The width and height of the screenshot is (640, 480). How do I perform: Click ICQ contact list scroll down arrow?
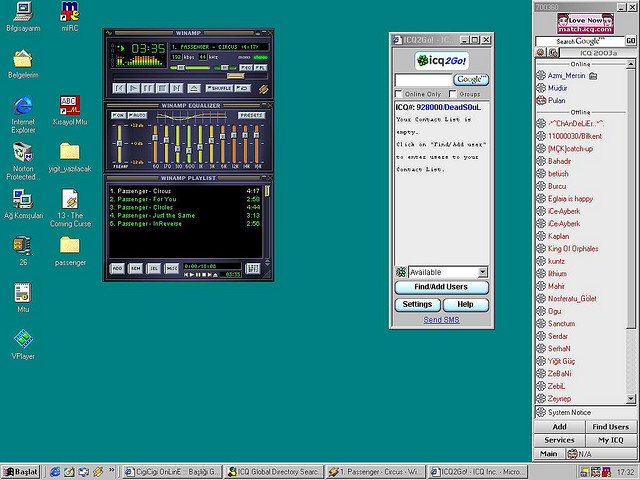(631, 399)
